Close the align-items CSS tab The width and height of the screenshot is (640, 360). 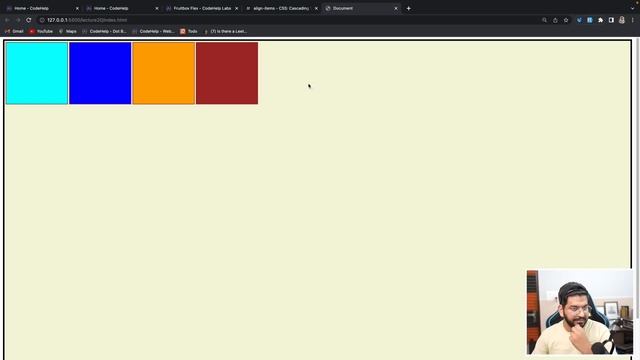click(316, 8)
